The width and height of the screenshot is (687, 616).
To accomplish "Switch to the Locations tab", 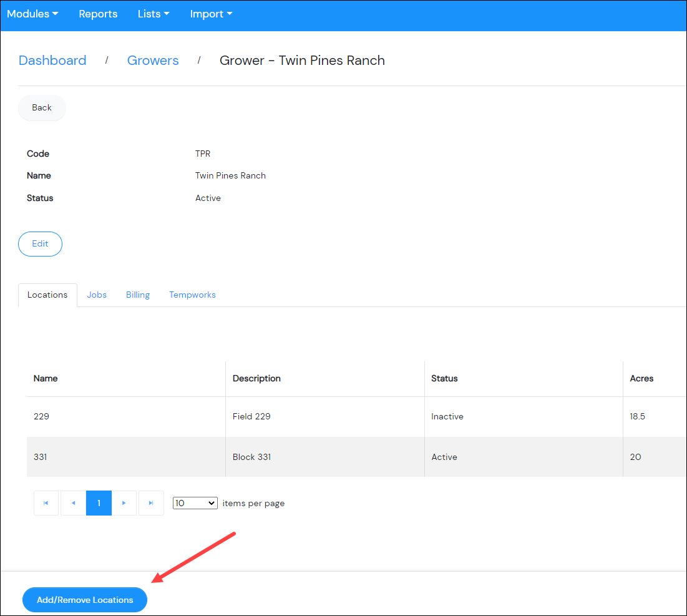I will (x=47, y=295).
